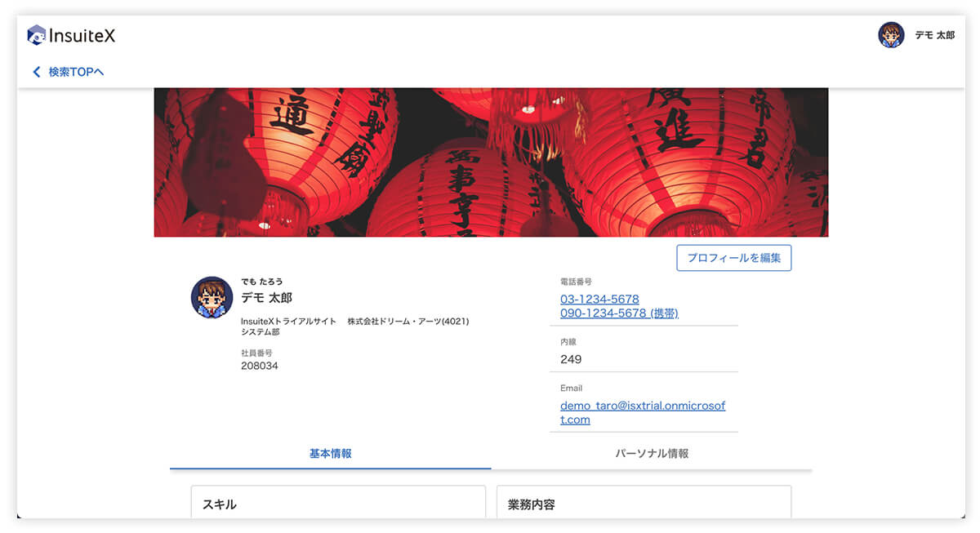Open the user avatar in the header

(x=891, y=35)
